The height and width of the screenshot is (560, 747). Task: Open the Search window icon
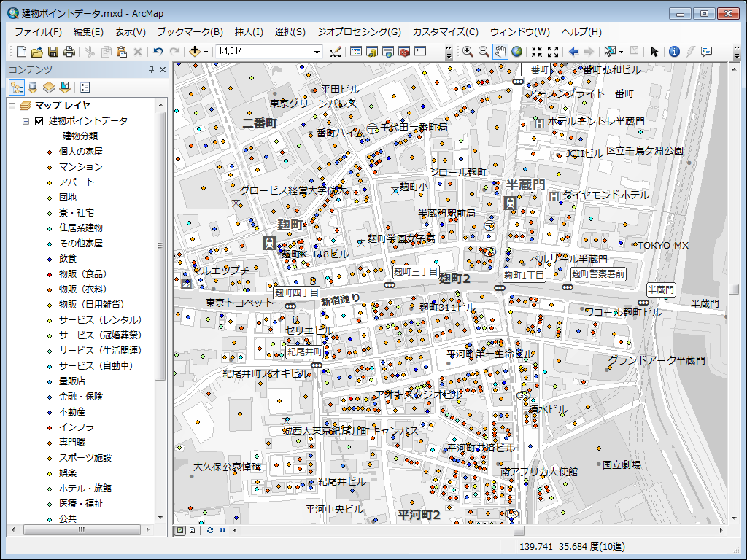pyautogui.click(x=388, y=52)
